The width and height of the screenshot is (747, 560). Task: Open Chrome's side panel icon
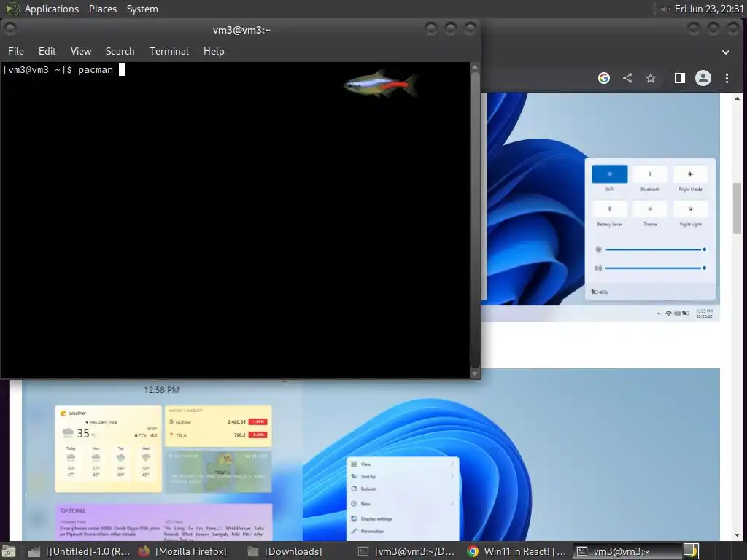[x=680, y=78]
